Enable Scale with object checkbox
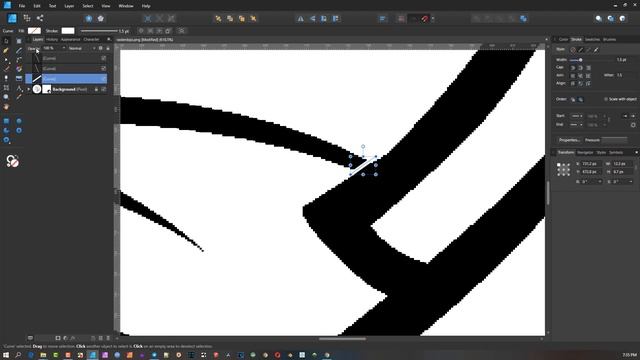This screenshot has width=640, height=360. 606,99
